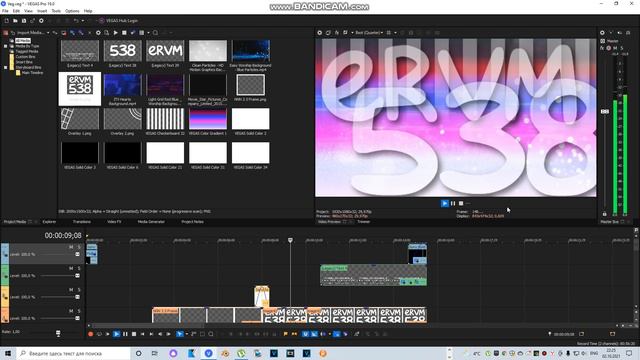Create a new project from the main toolbar

(x=7, y=20)
